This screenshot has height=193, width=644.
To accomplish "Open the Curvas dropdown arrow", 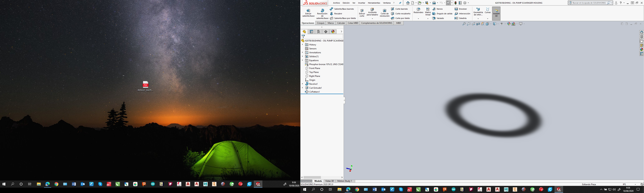I will tap(487, 18).
